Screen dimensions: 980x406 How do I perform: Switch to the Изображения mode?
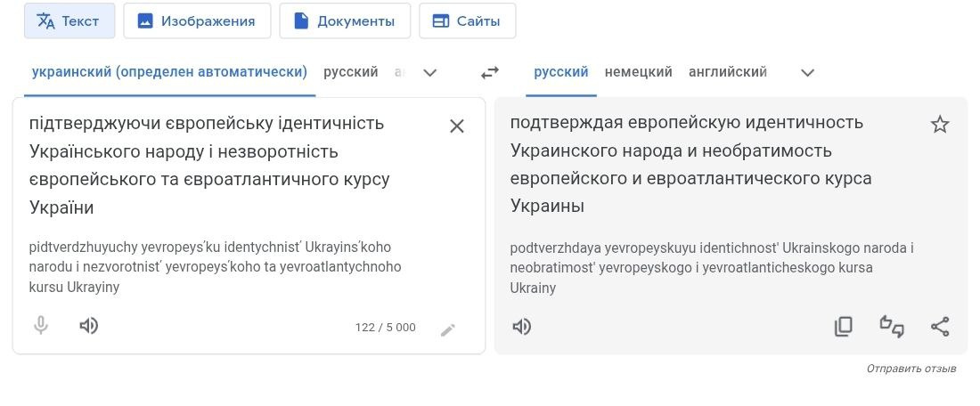pyautogui.click(x=197, y=20)
